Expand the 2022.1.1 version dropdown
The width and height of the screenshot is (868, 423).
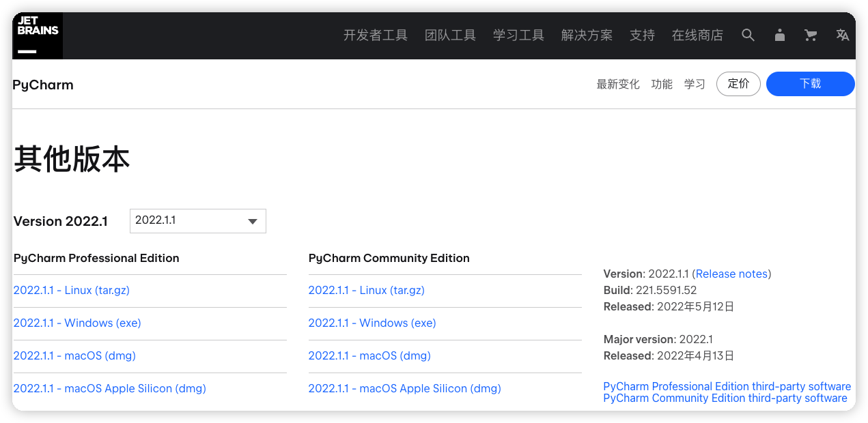point(197,221)
